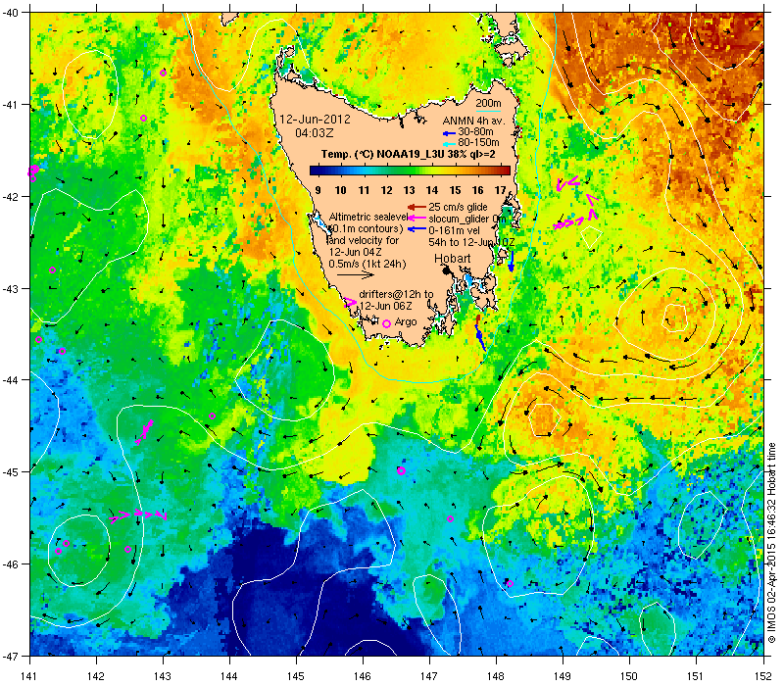Image resolution: width=784 pixels, height=686 pixels.
Task: Click the ANMN 4h av. label
Action: [474, 121]
